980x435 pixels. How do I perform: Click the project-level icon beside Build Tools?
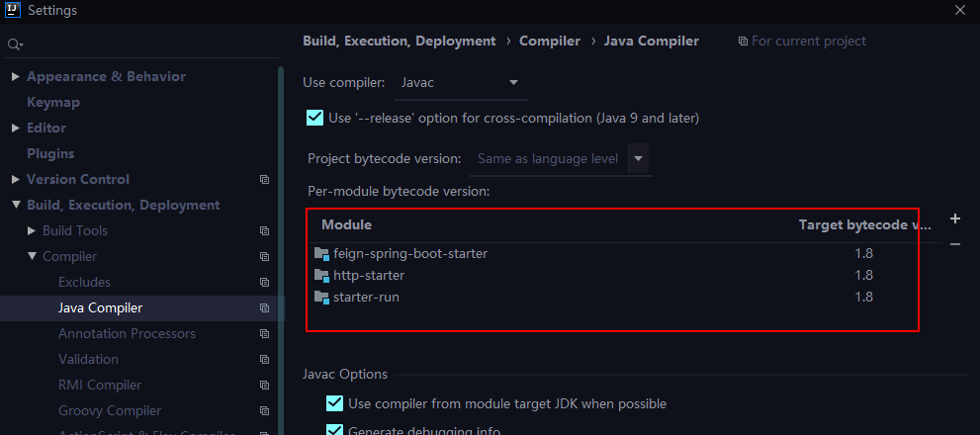(x=264, y=231)
